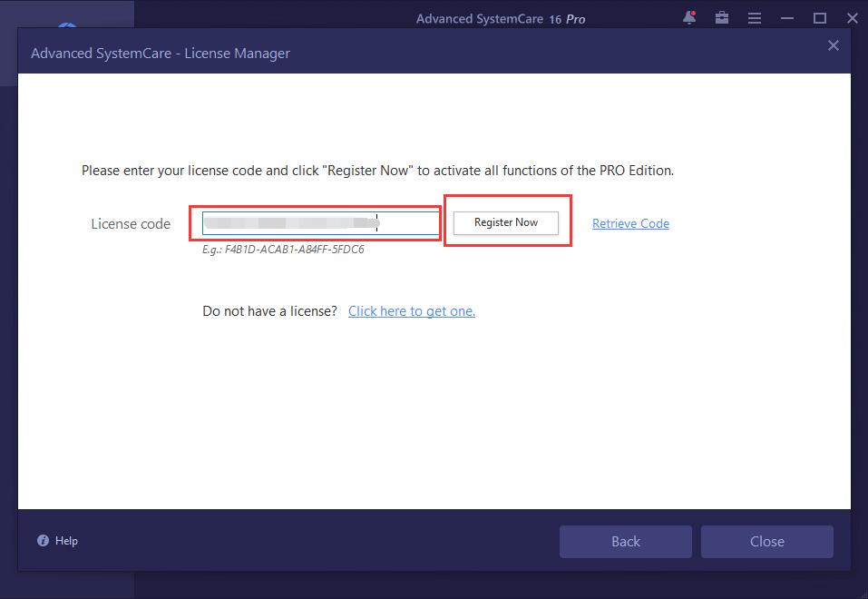Minimize the Advanced SystemCare window
Image resolution: width=868 pixels, height=599 pixels.
787,18
